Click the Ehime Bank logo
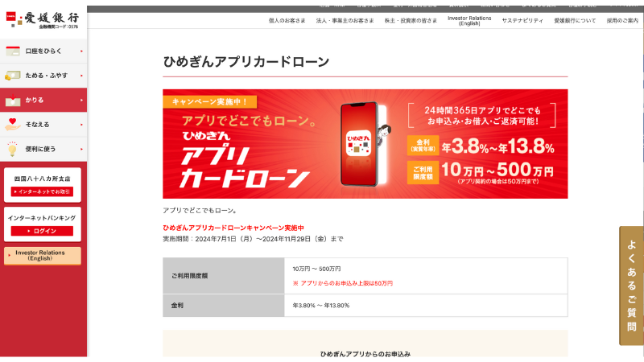Screen dimensions: 644x362 point(43,20)
